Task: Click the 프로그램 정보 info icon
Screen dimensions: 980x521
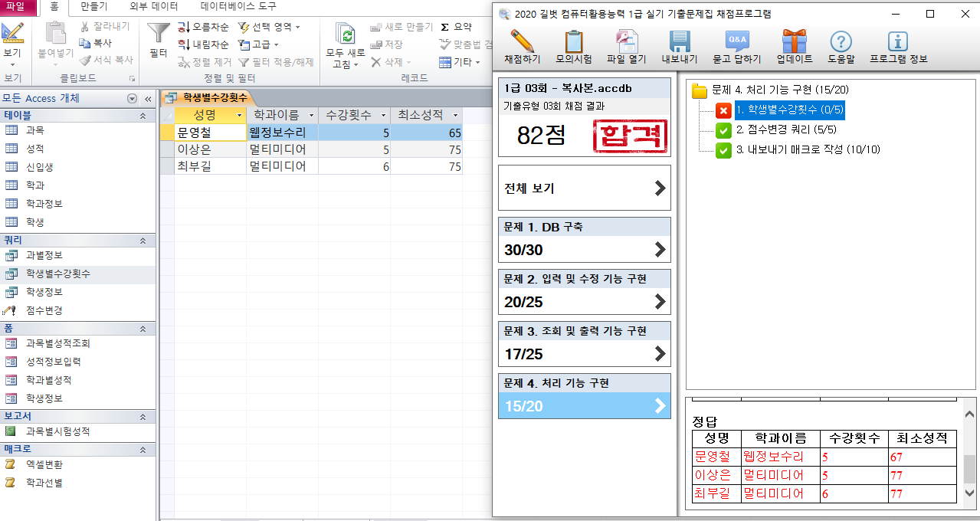Action: 897,41
